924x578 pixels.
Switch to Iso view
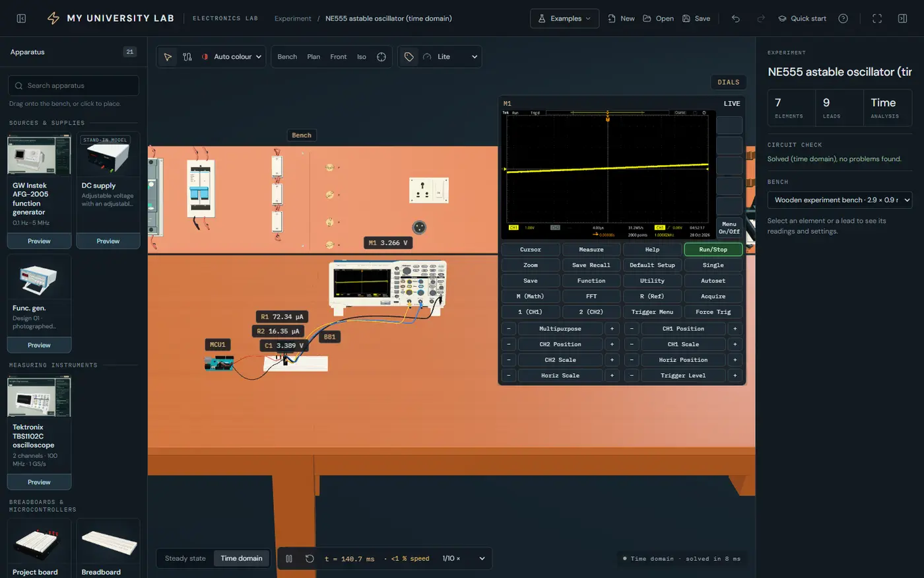click(x=362, y=57)
